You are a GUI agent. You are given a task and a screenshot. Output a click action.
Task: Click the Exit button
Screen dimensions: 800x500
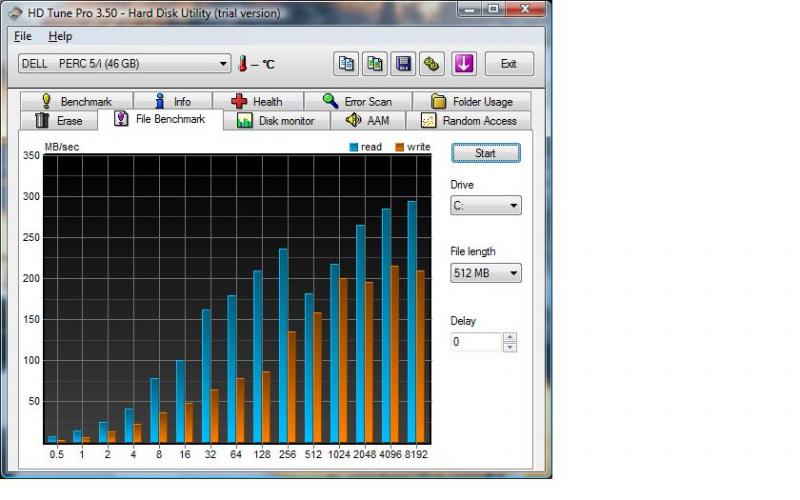coord(509,64)
